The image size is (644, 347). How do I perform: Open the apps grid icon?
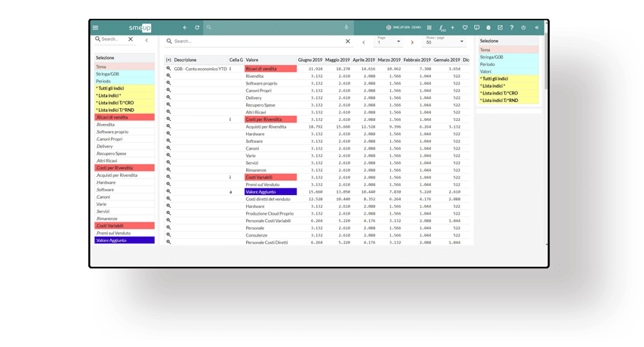(430, 28)
